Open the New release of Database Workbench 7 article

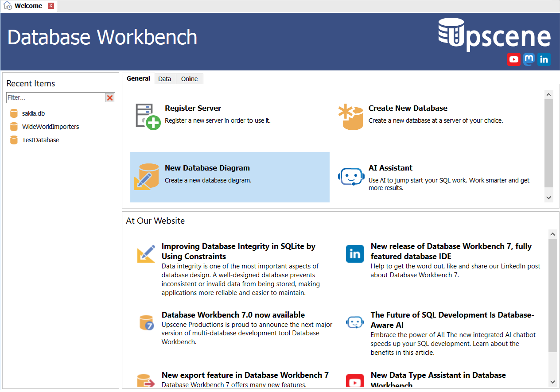point(451,251)
